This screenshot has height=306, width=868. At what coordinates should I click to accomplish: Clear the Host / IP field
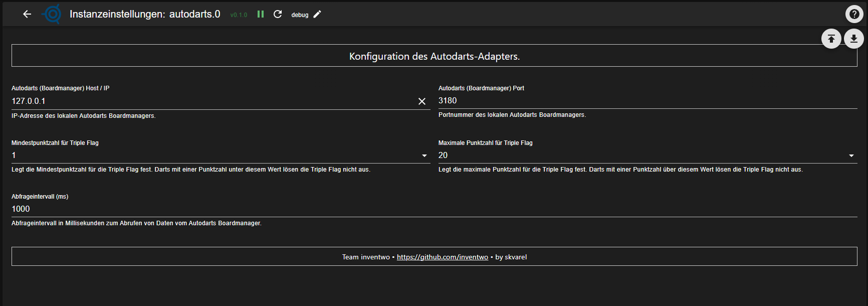pos(422,101)
